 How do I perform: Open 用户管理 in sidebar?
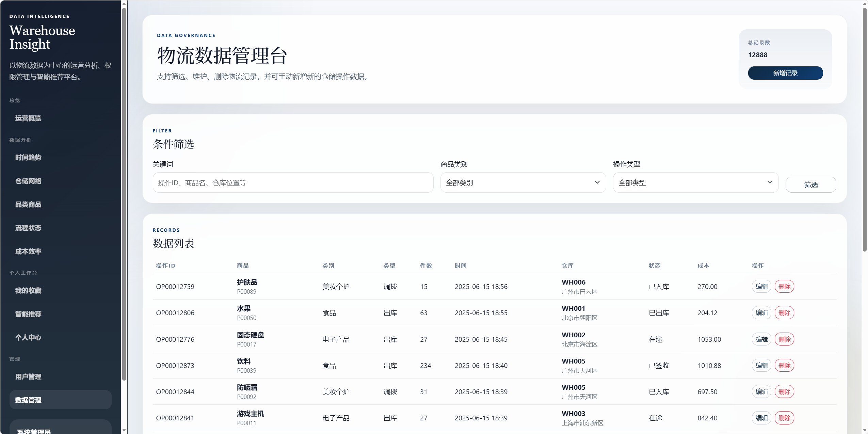pyautogui.click(x=28, y=376)
